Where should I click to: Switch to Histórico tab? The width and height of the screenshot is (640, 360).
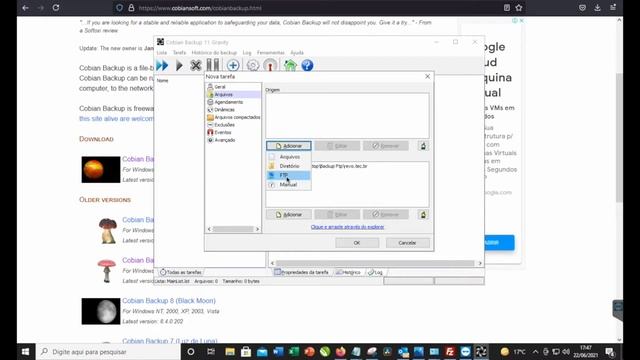[349, 272]
